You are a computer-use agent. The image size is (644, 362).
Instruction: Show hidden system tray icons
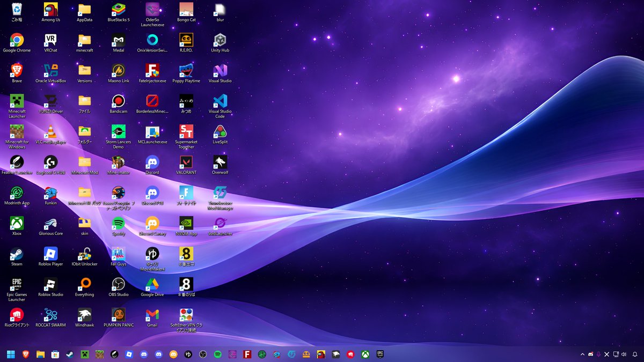click(x=582, y=354)
